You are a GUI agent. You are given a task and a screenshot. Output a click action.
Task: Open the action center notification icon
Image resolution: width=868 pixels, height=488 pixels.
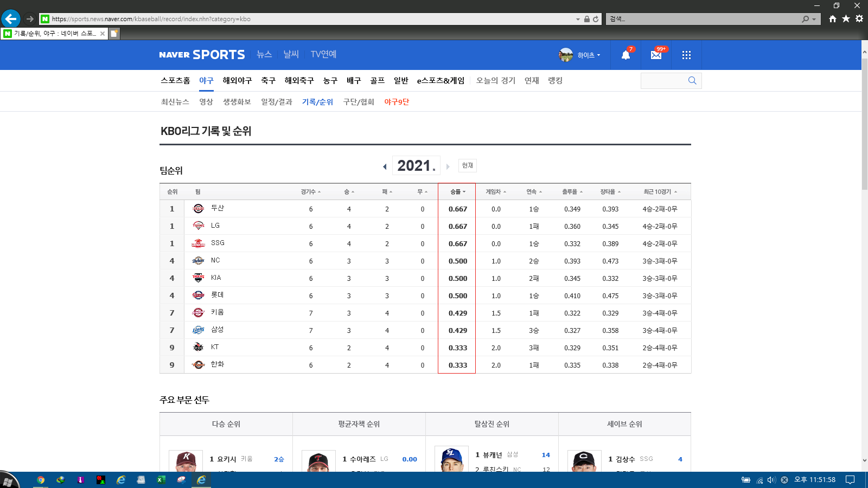(850, 480)
